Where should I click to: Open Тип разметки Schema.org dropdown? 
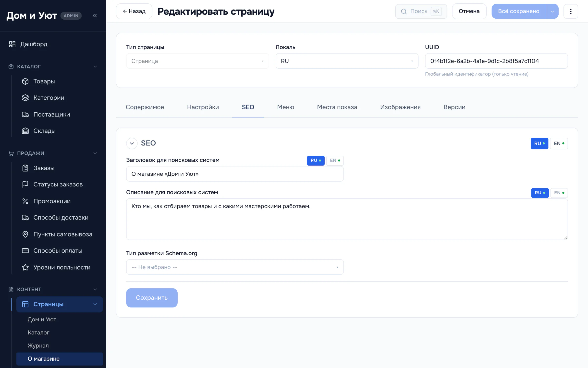coord(235,267)
